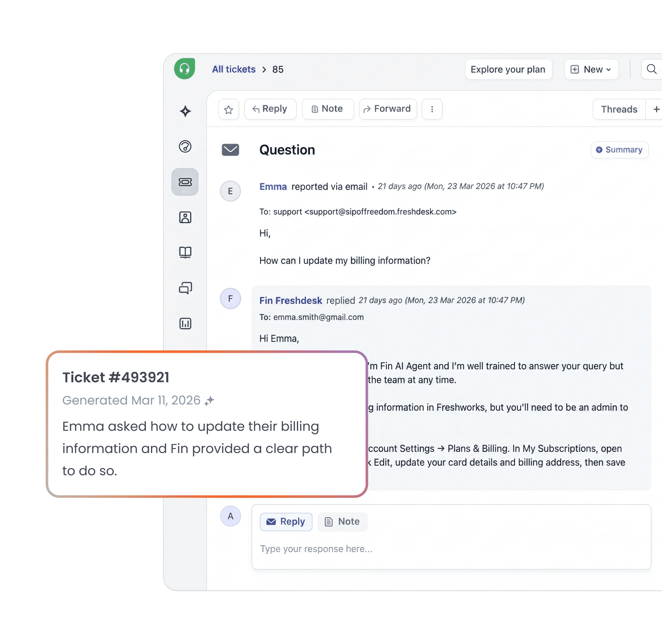
Task: Click Reply in the top toolbar
Action: [x=270, y=109]
